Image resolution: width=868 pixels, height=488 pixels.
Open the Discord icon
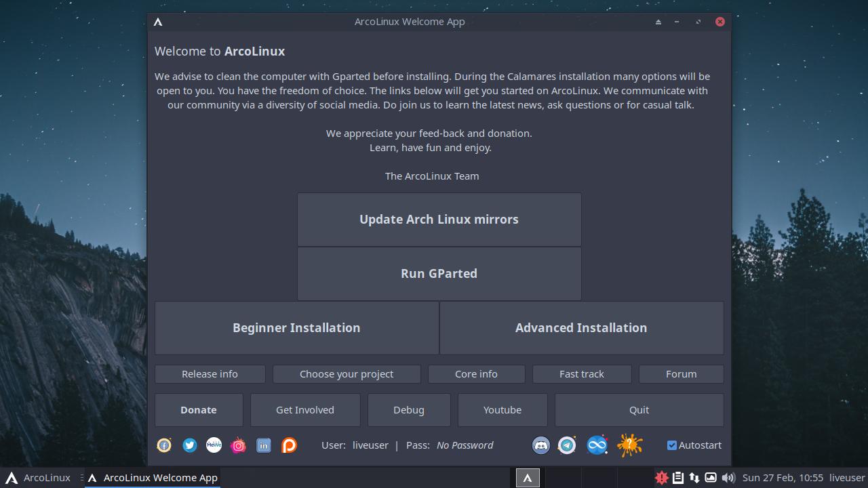pyautogui.click(x=540, y=445)
